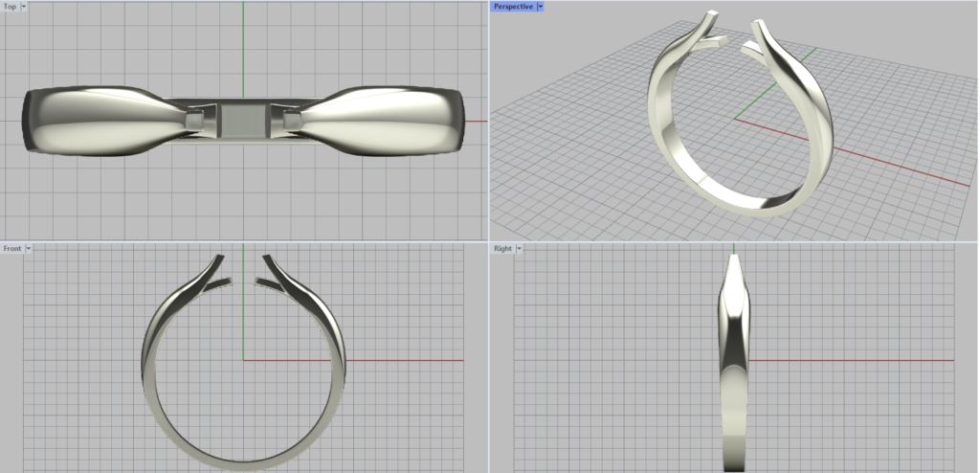The height and width of the screenshot is (473, 980).
Task: Click the left bulbous shank in Top view
Action: click(105, 120)
